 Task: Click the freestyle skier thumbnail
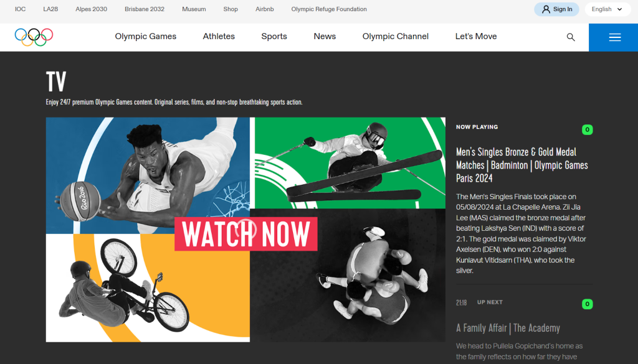click(350, 163)
